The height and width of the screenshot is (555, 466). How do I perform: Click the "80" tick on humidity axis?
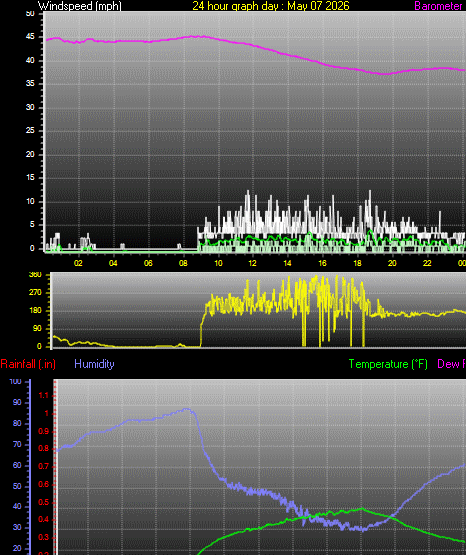pyautogui.click(x=17, y=423)
